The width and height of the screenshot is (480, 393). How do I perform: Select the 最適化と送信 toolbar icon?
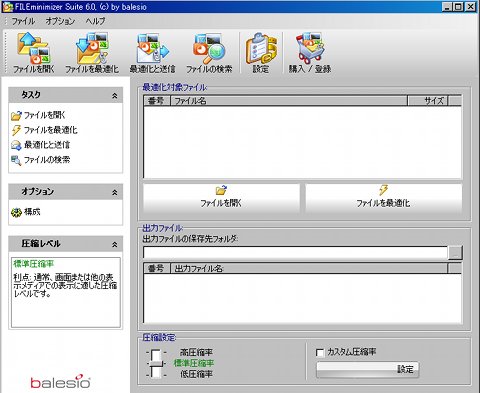pyautogui.click(x=152, y=52)
